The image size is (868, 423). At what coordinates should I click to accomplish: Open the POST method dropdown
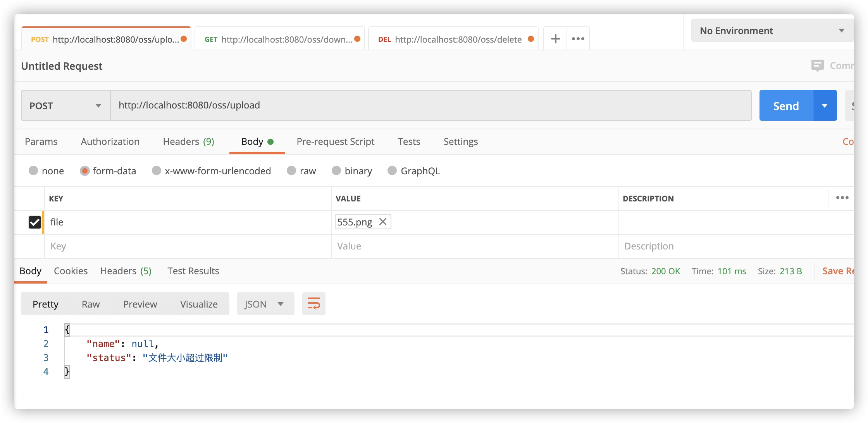(65, 106)
